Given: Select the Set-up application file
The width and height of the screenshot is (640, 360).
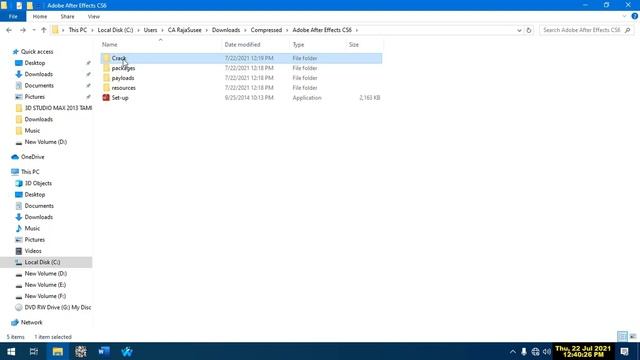Looking at the screenshot, I should tap(120, 98).
